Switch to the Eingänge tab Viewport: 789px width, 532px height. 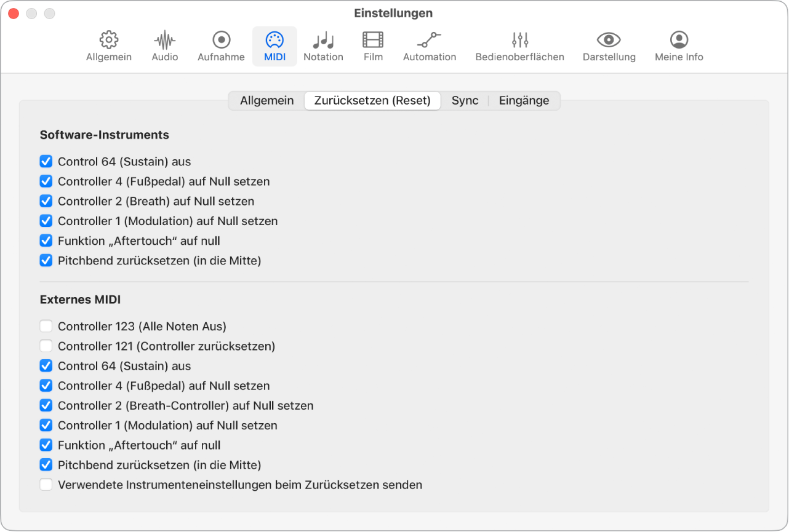pyautogui.click(x=524, y=100)
